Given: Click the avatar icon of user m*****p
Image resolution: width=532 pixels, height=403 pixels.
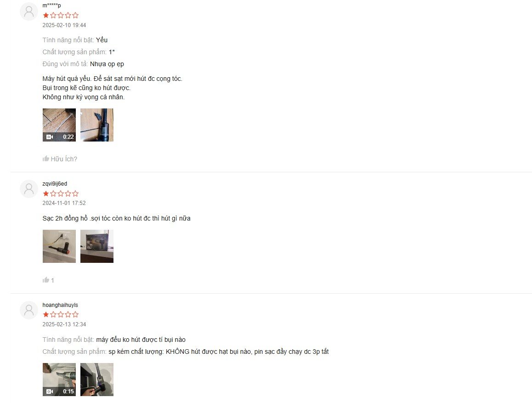Looking at the screenshot, I should (29, 11).
